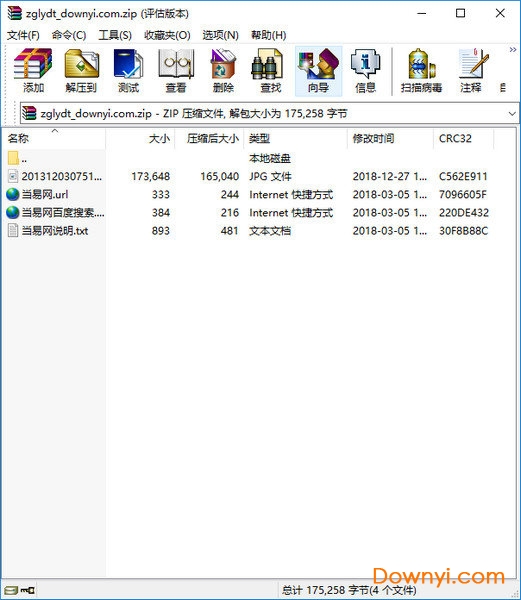The image size is (521, 600).
Task: Click the Extract To (解压到) icon
Action: [x=81, y=70]
